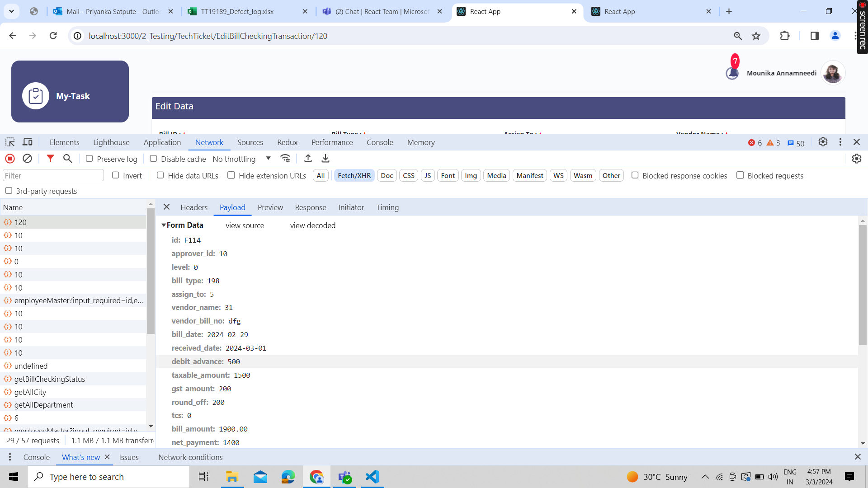Screen dimensions: 868x488
Task: Clear the network log icon
Action: click(x=28, y=159)
